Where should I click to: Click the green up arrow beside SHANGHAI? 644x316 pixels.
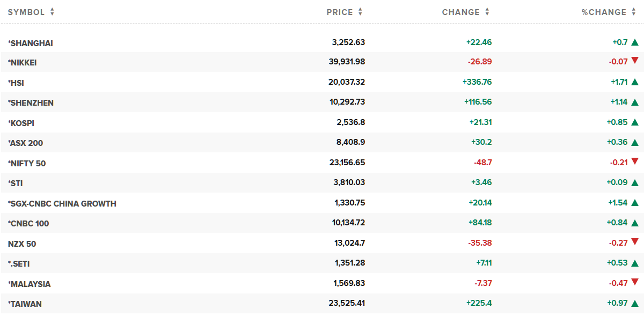tap(635, 42)
